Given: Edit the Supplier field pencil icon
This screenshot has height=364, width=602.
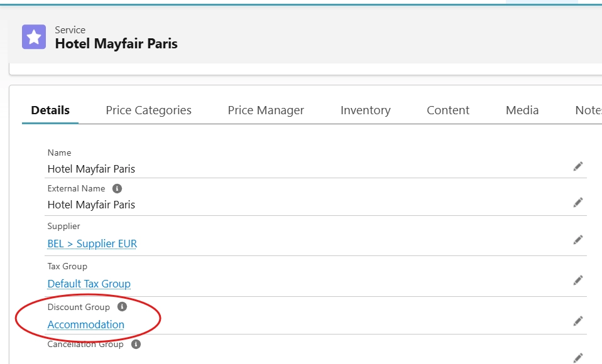Looking at the screenshot, I should pyautogui.click(x=578, y=240).
